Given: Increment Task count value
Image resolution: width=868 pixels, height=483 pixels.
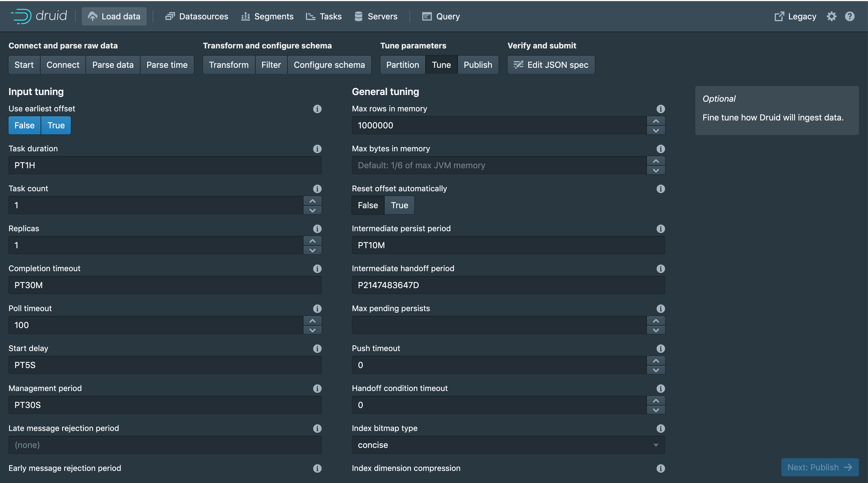Looking at the screenshot, I should click(x=312, y=201).
